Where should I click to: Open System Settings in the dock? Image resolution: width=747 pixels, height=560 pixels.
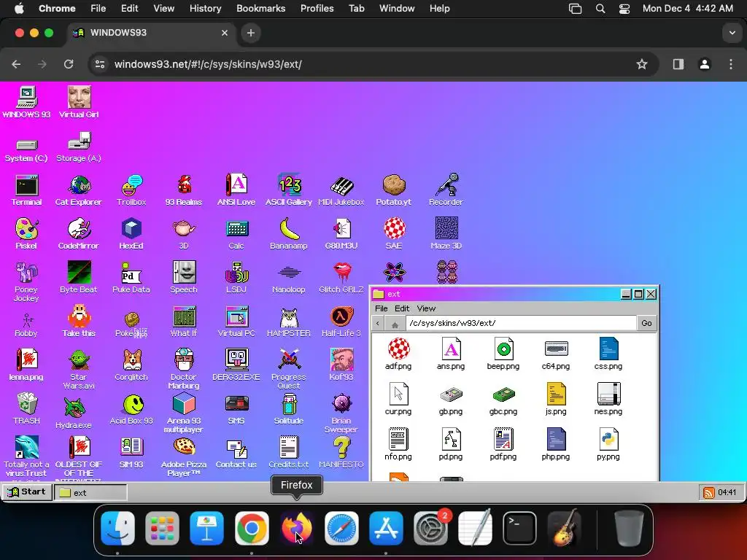430,528
